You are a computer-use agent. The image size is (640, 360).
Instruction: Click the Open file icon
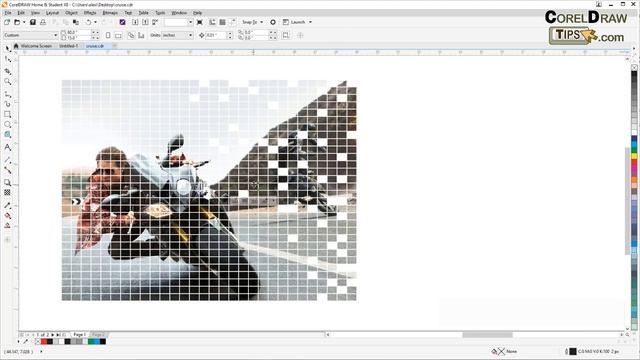pos(17,22)
